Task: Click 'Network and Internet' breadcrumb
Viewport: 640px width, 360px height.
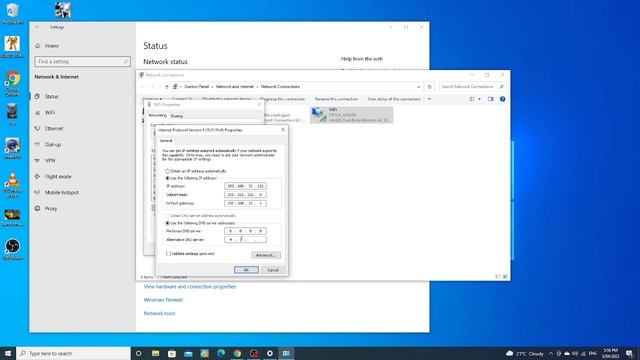Action: [235, 87]
